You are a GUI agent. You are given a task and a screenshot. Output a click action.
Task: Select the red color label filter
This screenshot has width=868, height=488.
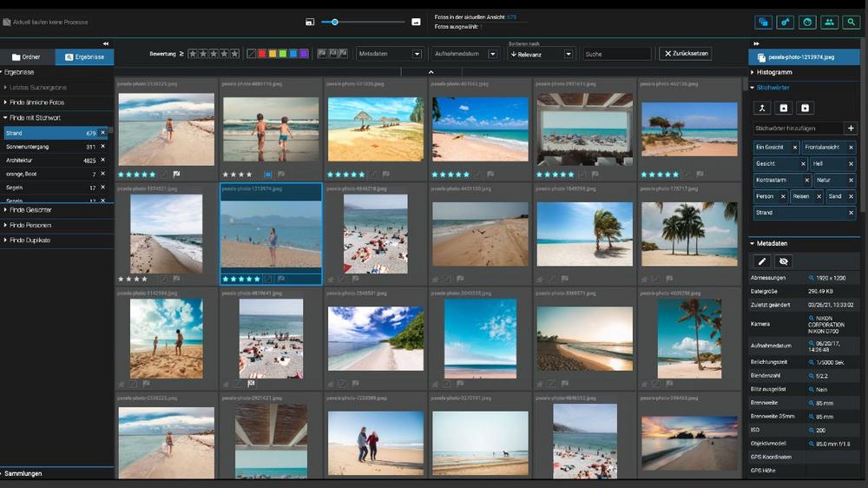click(x=262, y=54)
